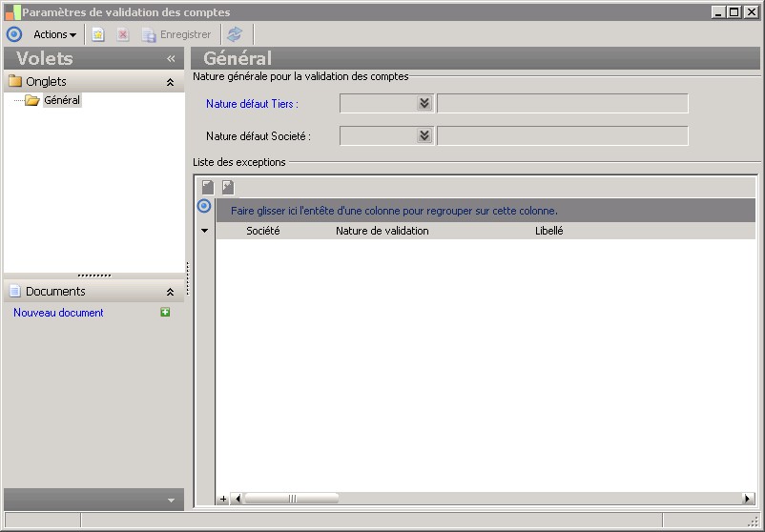Click the Nature défaut Tiers description field

click(563, 103)
